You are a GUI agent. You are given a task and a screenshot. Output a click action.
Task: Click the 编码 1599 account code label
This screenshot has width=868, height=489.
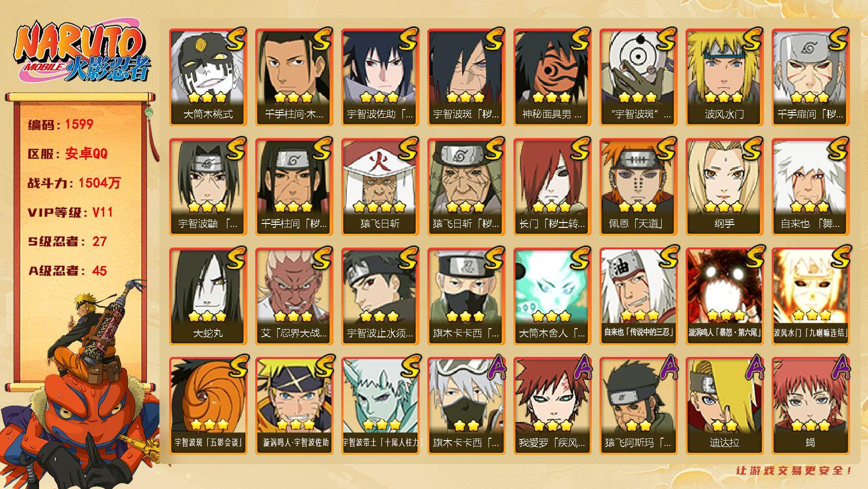pos(60,124)
